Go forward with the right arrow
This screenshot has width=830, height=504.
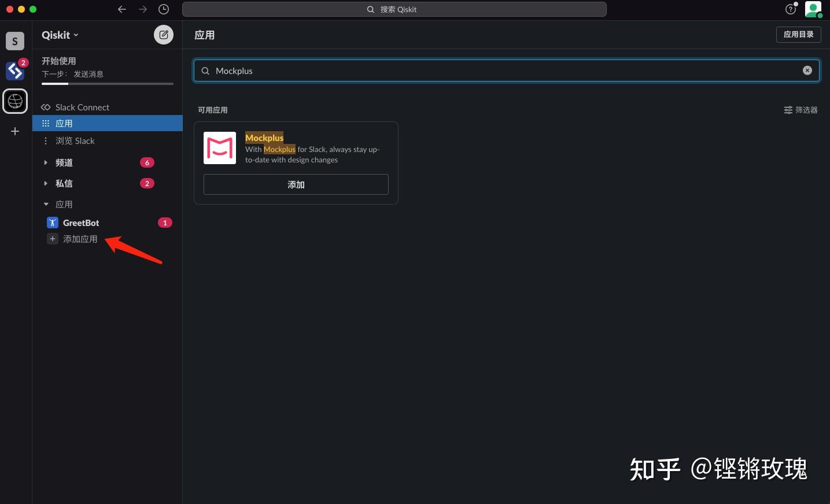pos(143,9)
